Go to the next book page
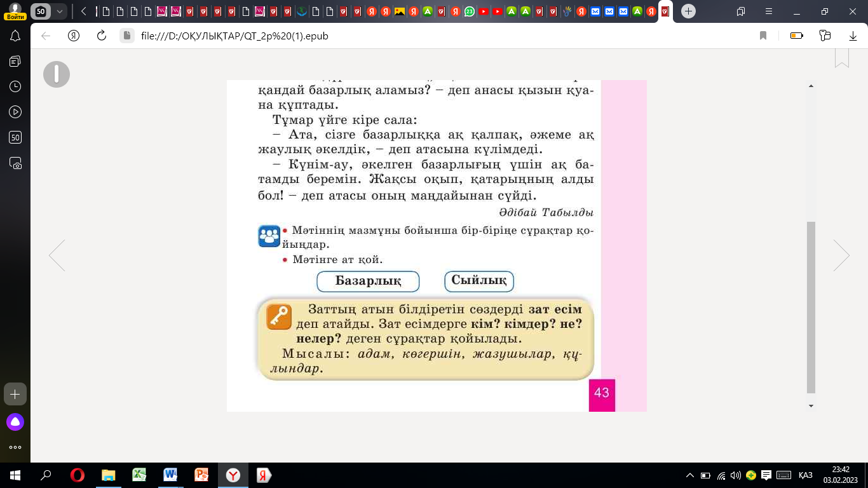Viewport: 868px width, 488px height. pos(841,255)
